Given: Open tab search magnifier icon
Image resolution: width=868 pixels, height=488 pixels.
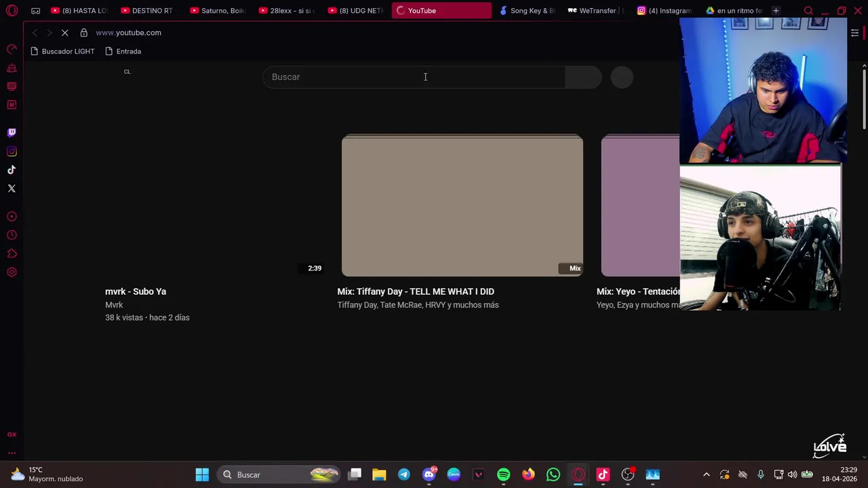Looking at the screenshot, I should click(x=808, y=10).
